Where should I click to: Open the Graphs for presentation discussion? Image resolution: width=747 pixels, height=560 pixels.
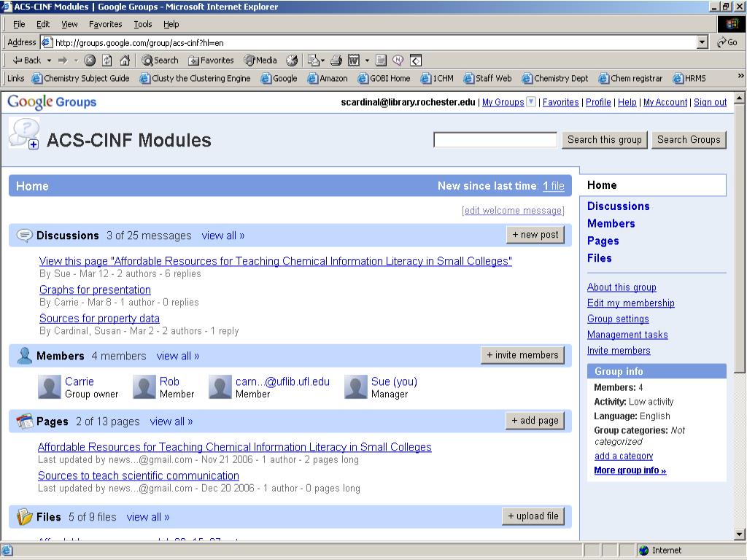pos(96,289)
